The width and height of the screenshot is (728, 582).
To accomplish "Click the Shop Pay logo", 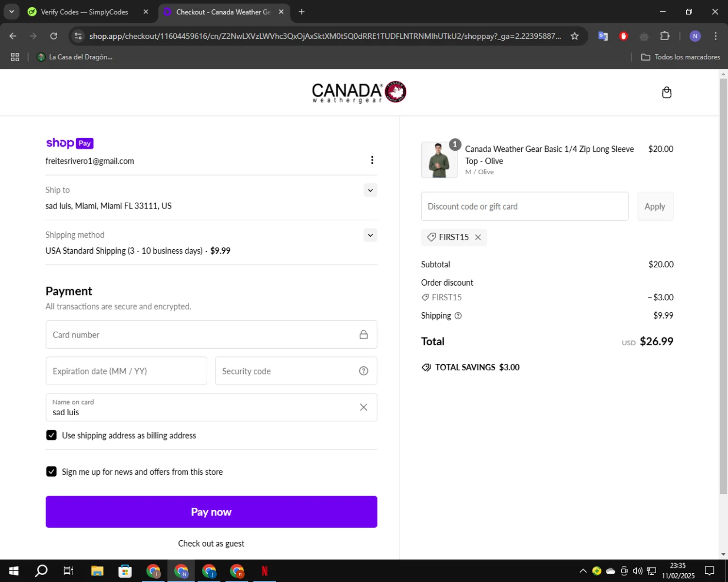I will pos(69,143).
